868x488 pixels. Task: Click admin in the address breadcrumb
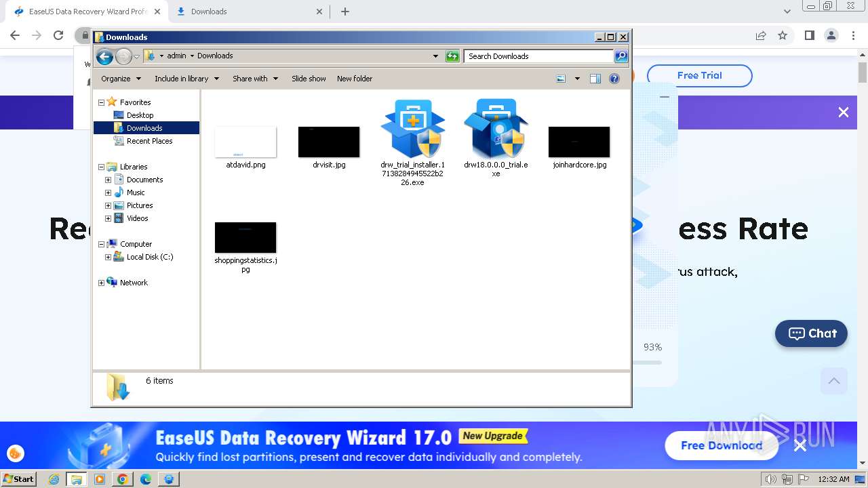coord(176,56)
